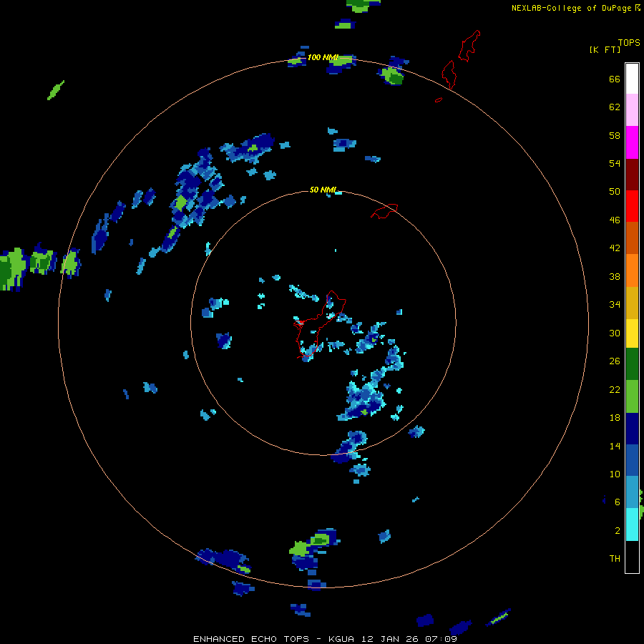Click the legend value 2
Screen dimensions: 644x644
click(x=617, y=530)
